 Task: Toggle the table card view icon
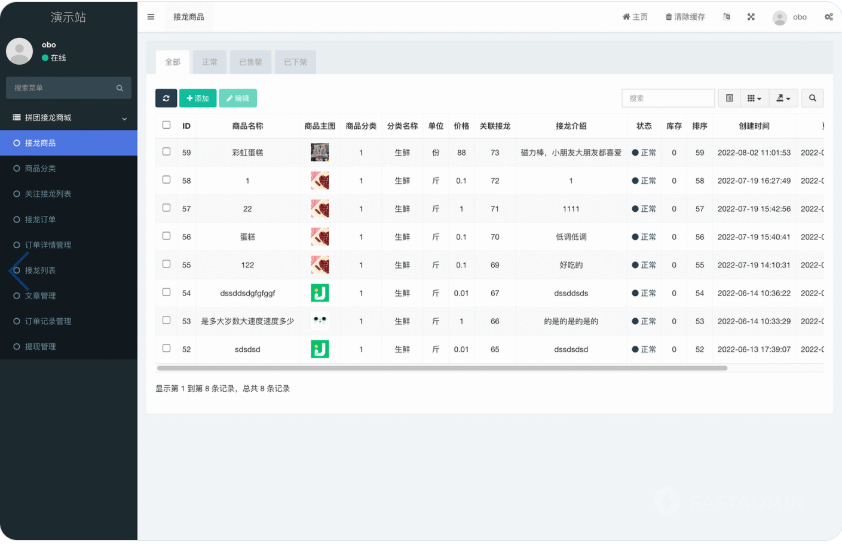(729, 98)
